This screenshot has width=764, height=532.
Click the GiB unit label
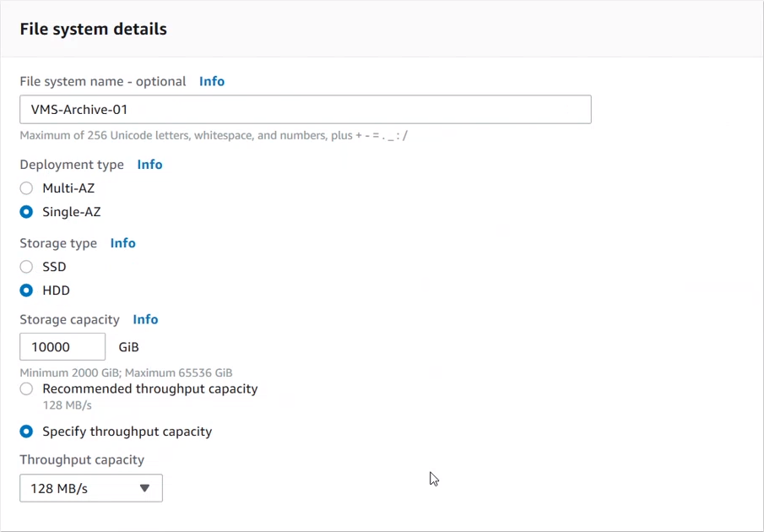click(129, 347)
